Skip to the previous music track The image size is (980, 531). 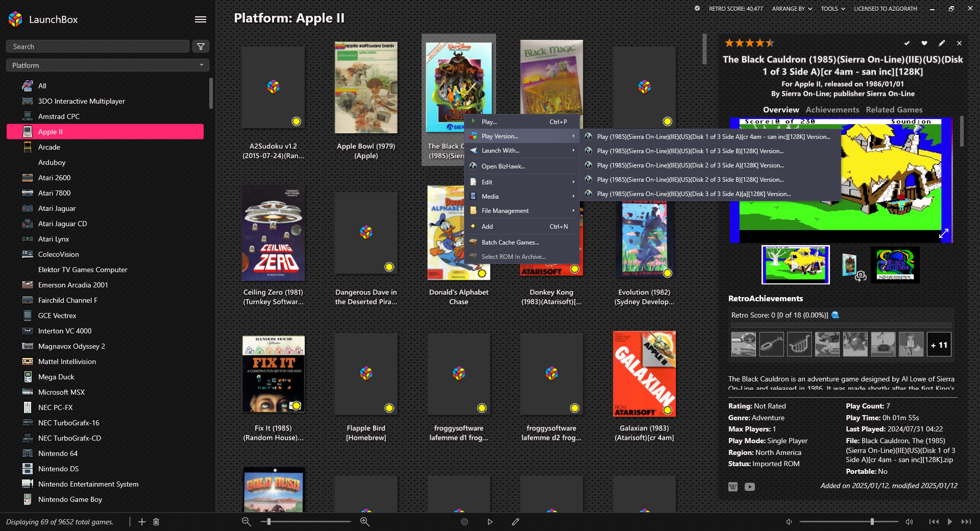[934, 522]
